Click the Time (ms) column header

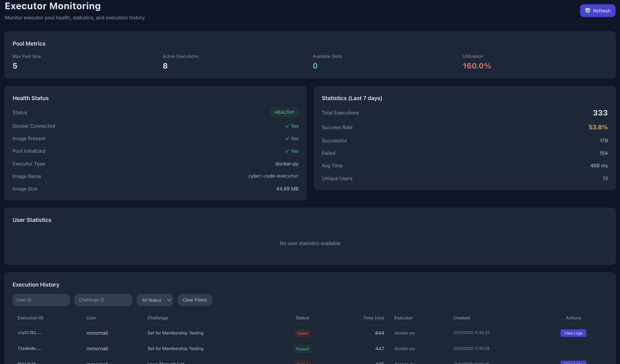click(374, 317)
